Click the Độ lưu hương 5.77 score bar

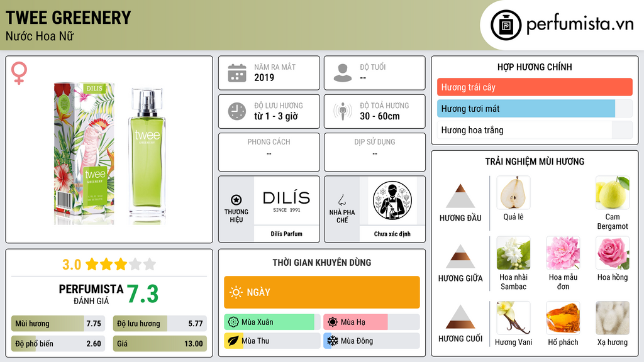(x=160, y=324)
